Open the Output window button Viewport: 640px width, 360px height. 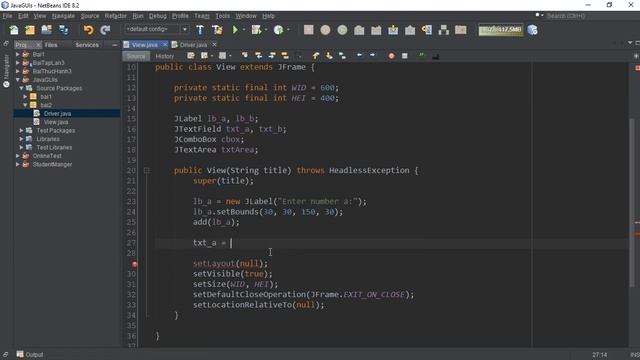point(30,355)
